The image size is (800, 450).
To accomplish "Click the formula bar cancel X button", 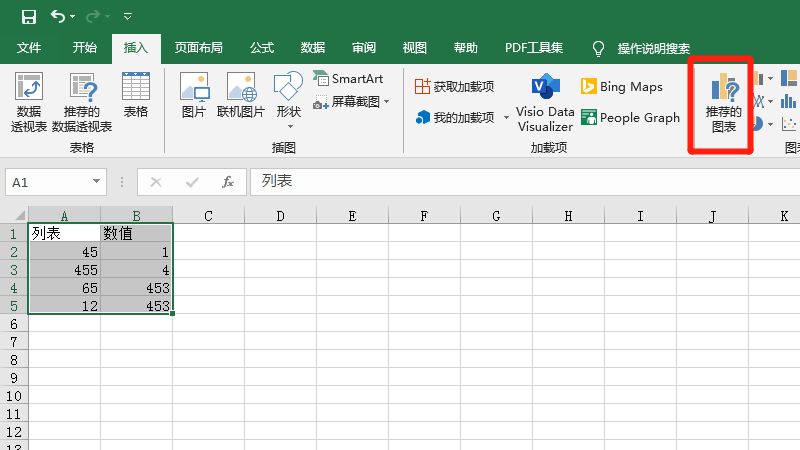I will pos(156,182).
